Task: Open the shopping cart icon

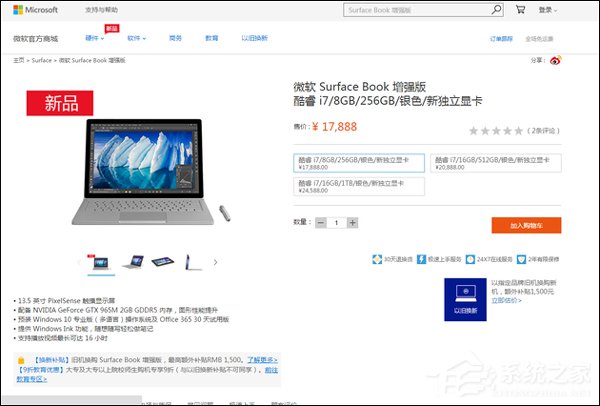Action: (x=520, y=10)
